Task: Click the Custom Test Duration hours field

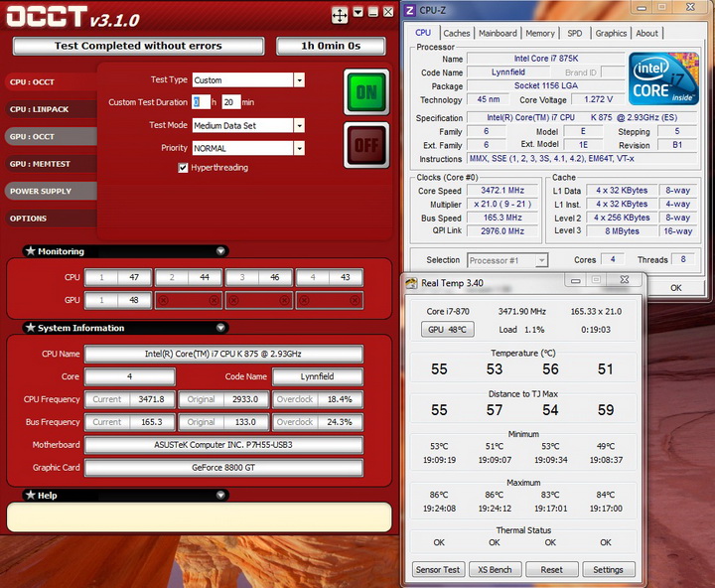Action: [201, 102]
